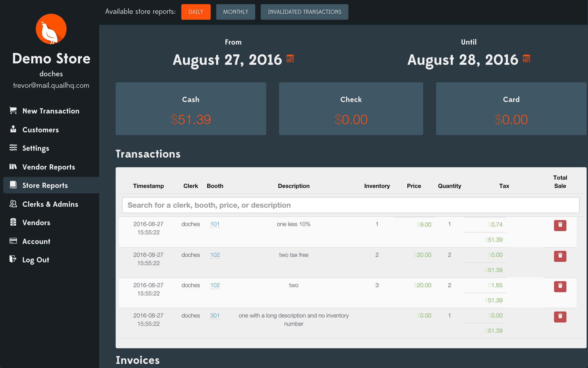Click trash icon for 'two tax free' row
The image size is (588, 368).
pyautogui.click(x=560, y=256)
